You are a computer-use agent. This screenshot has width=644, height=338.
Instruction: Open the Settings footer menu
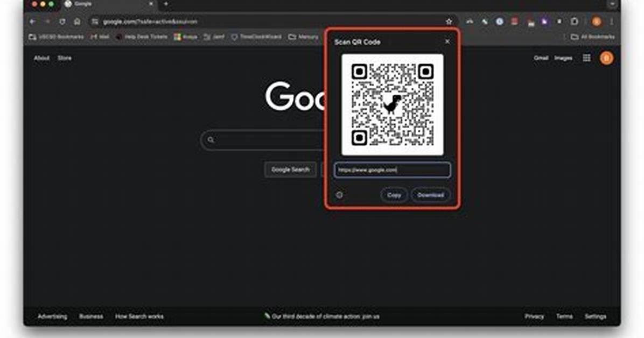595,316
